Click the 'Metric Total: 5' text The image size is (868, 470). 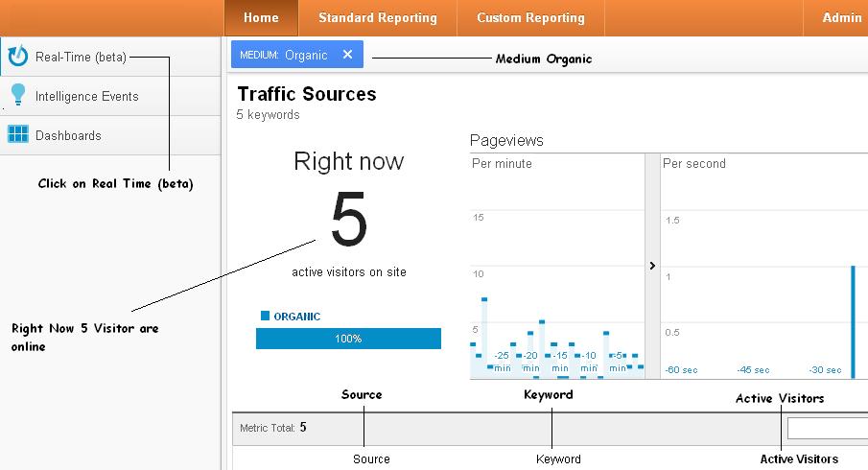273,428
